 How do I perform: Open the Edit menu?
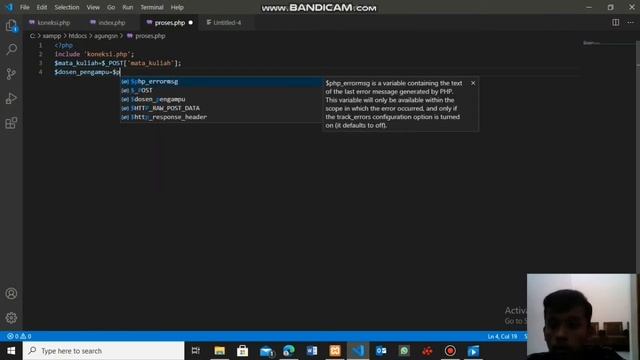tap(42, 7)
